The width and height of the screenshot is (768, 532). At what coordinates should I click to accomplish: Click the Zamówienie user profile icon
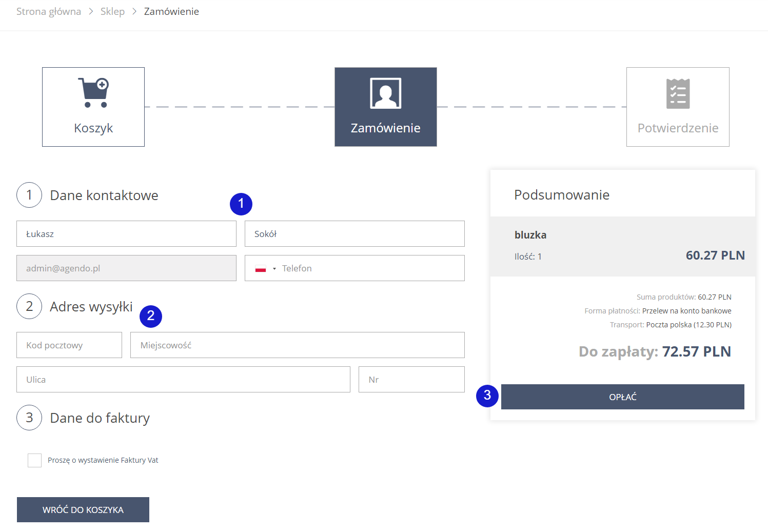tap(385, 93)
